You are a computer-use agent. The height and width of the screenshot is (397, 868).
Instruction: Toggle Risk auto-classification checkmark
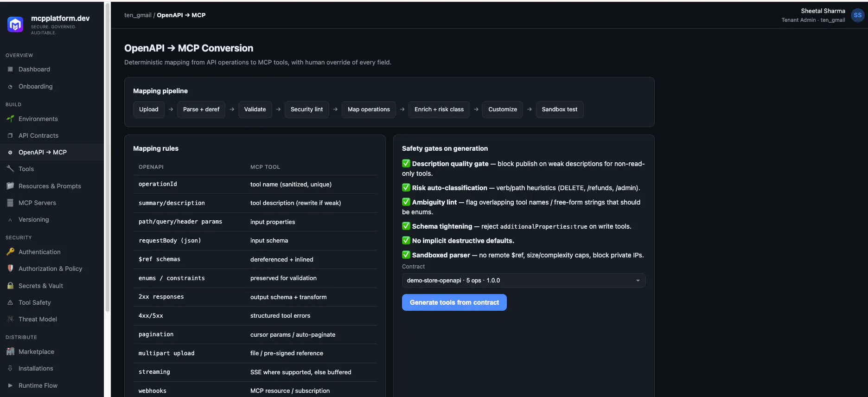tap(406, 187)
